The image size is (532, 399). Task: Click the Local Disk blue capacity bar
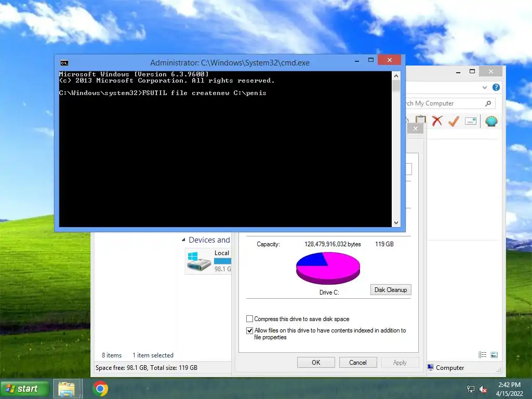click(222, 261)
